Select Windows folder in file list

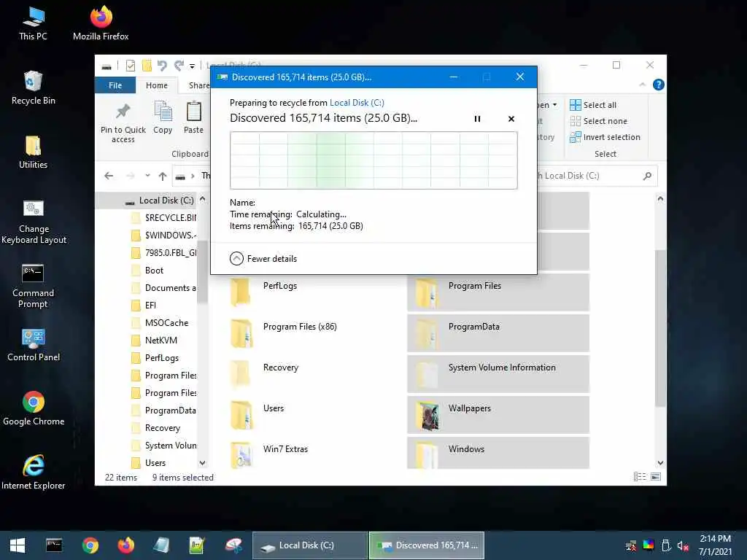498,454
